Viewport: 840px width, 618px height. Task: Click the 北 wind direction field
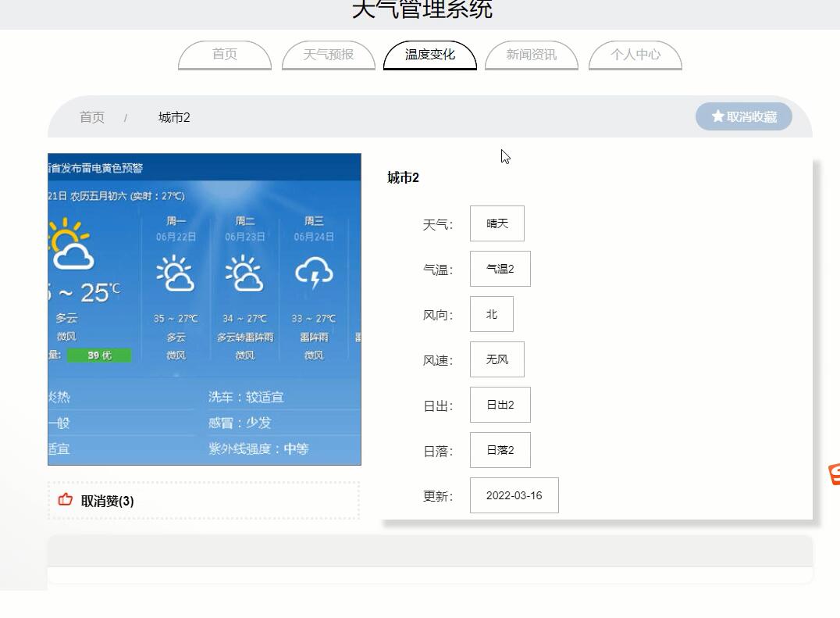coord(491,313)
